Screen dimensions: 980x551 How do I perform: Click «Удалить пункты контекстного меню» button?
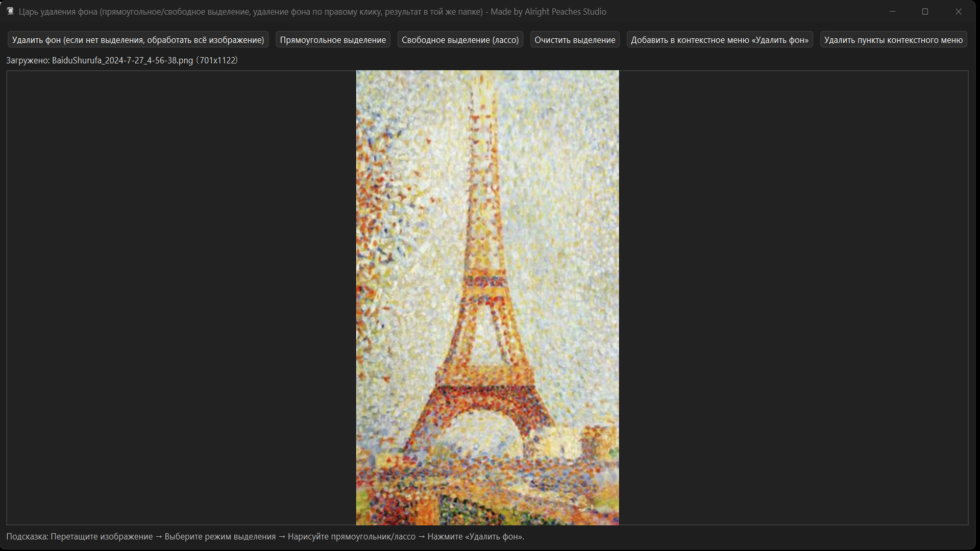coord(893,40)
